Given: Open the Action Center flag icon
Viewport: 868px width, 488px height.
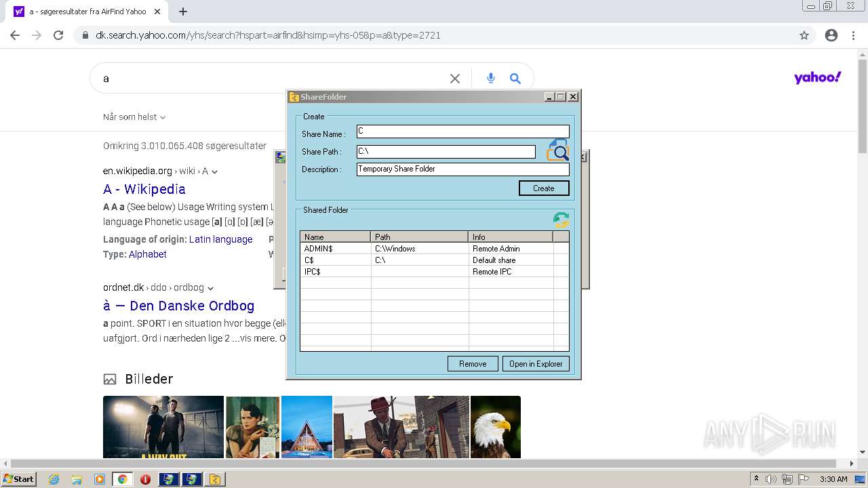Looking at the screenshot, I should click(x=804, y=479).
